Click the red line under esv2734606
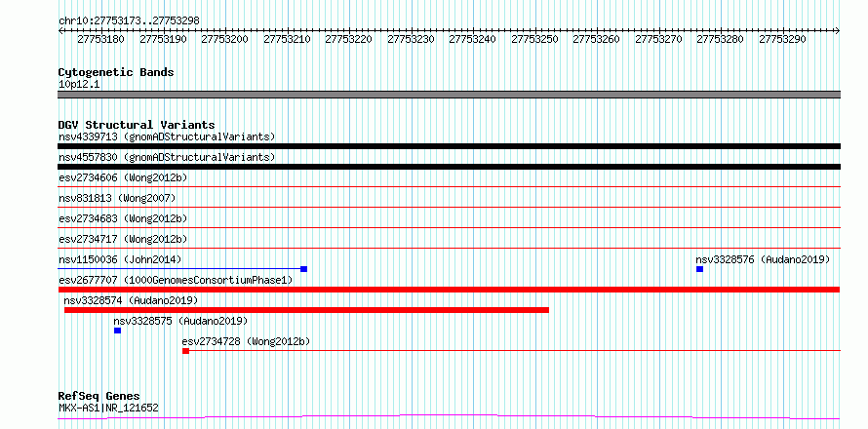 (449, 186)
